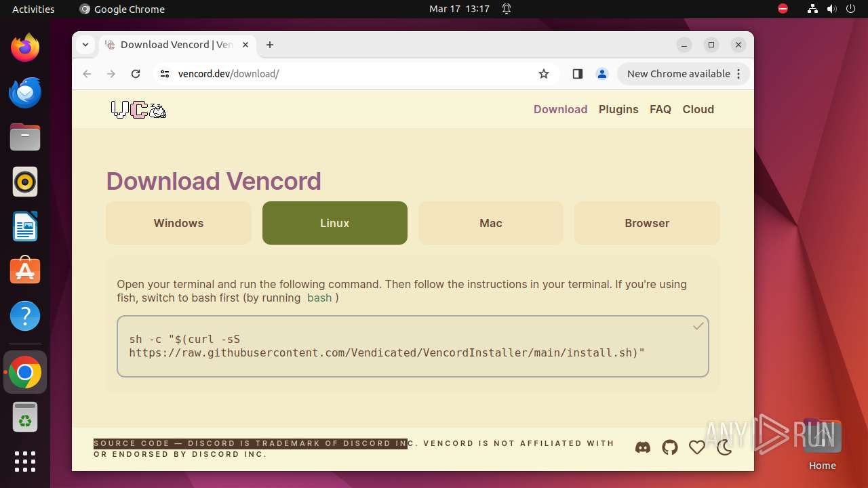Click the bash inline code text
This screenshot has width=868, height=488.
[319, 298]
